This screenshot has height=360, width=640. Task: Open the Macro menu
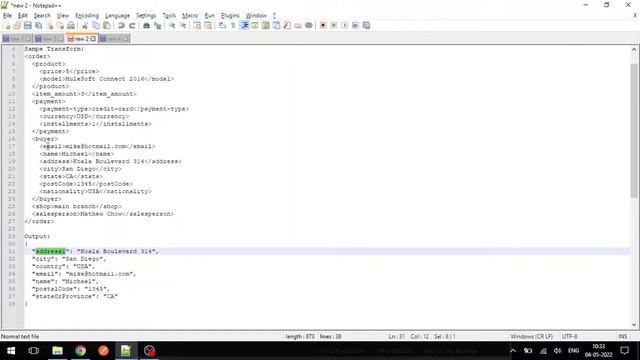click(x=190, y=16)
